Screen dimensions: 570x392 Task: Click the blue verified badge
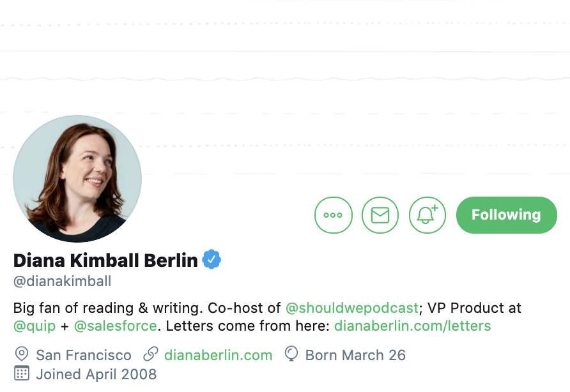pyautogui.click(x=212, y=260)
